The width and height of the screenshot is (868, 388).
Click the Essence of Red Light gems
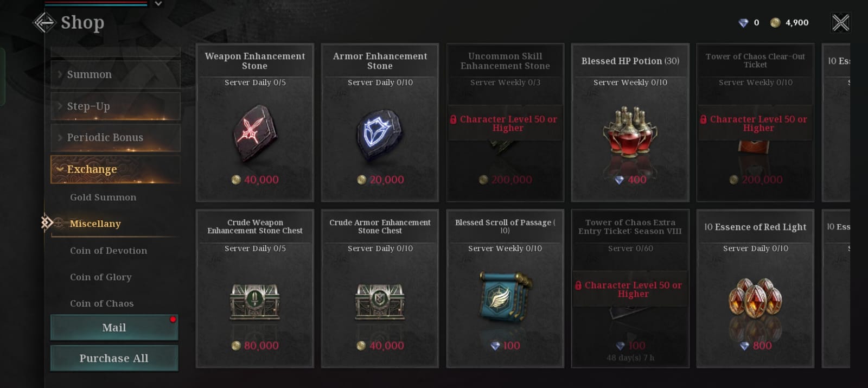755,300
